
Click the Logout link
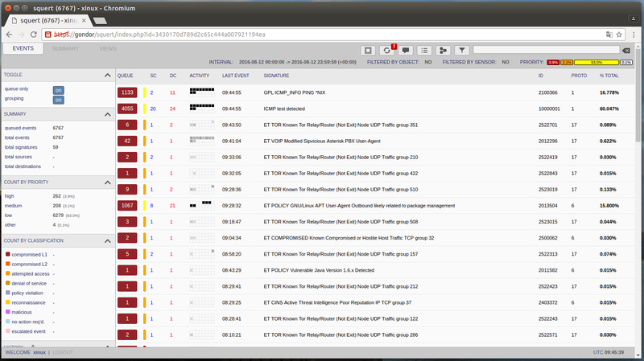63,353
